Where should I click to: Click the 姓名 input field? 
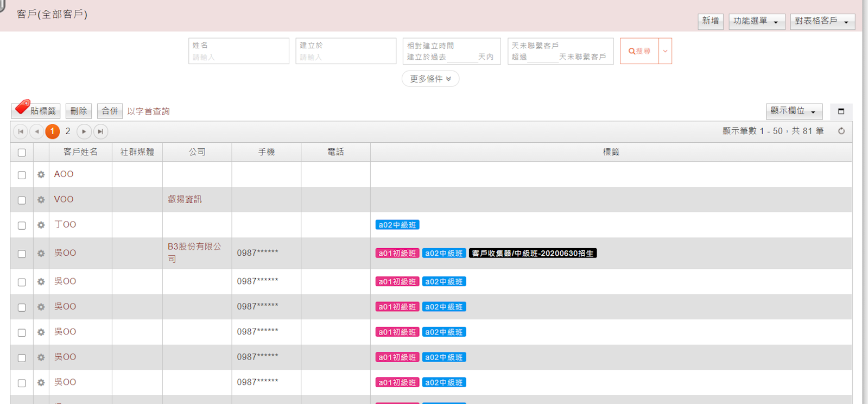(x=238, y=57)
